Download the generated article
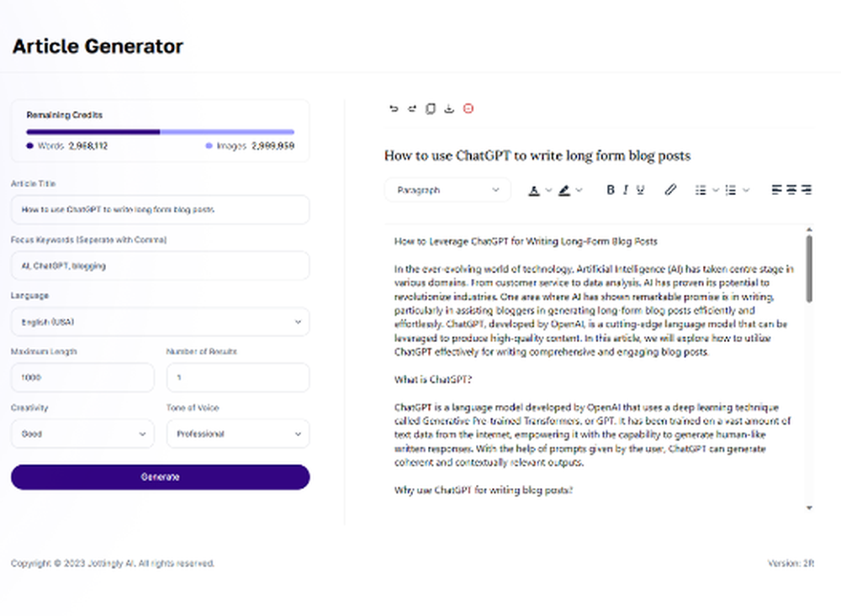 click(x=449, y=108)
